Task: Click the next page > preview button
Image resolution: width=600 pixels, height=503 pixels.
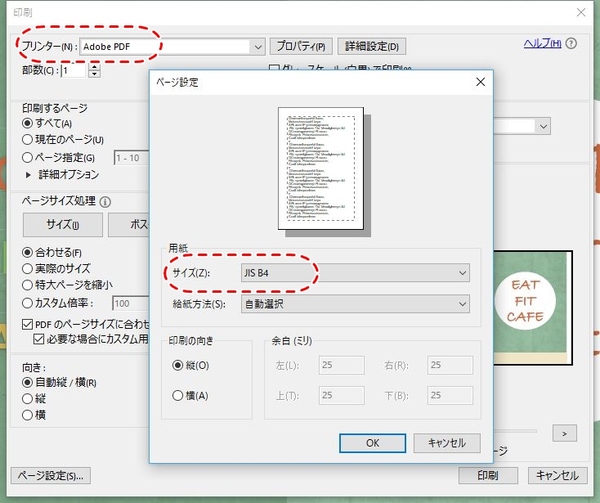Action: coord(564,433)
